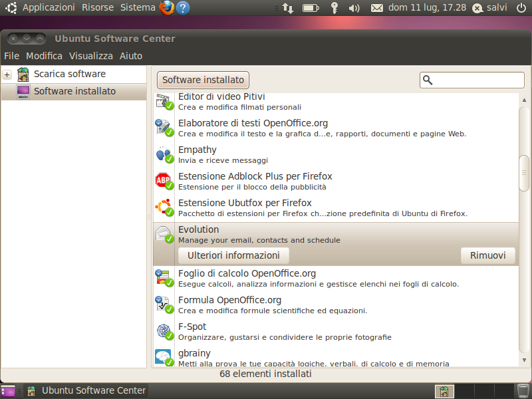The height and width of the screenshot is (399, 532).
Task: Click the gbrainy application icon
Action: click(164, 358)
